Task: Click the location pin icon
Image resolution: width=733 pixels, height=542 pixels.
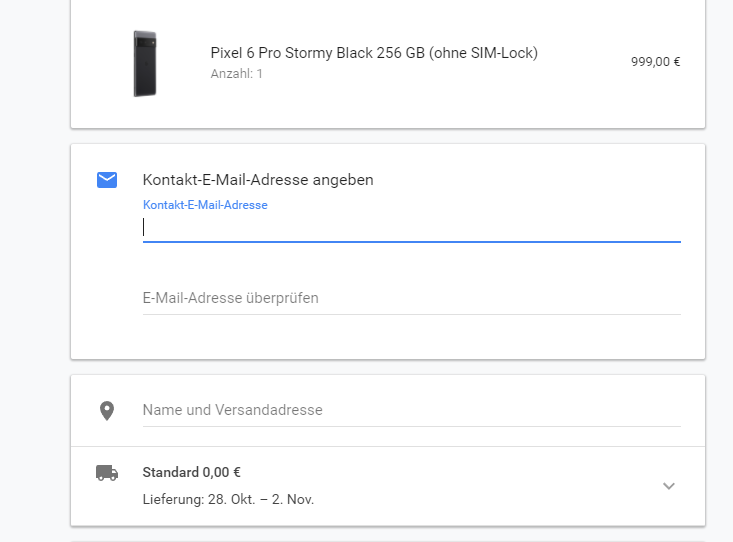Action: [107, 411]
